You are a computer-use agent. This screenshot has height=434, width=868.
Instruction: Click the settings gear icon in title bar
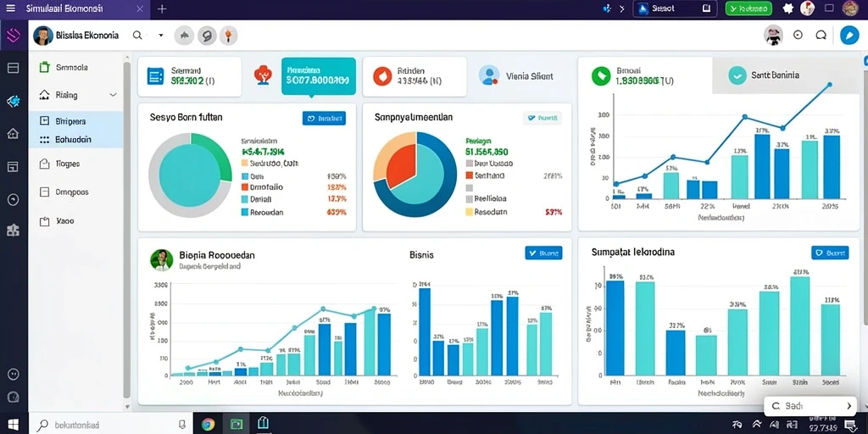point(787,8)
